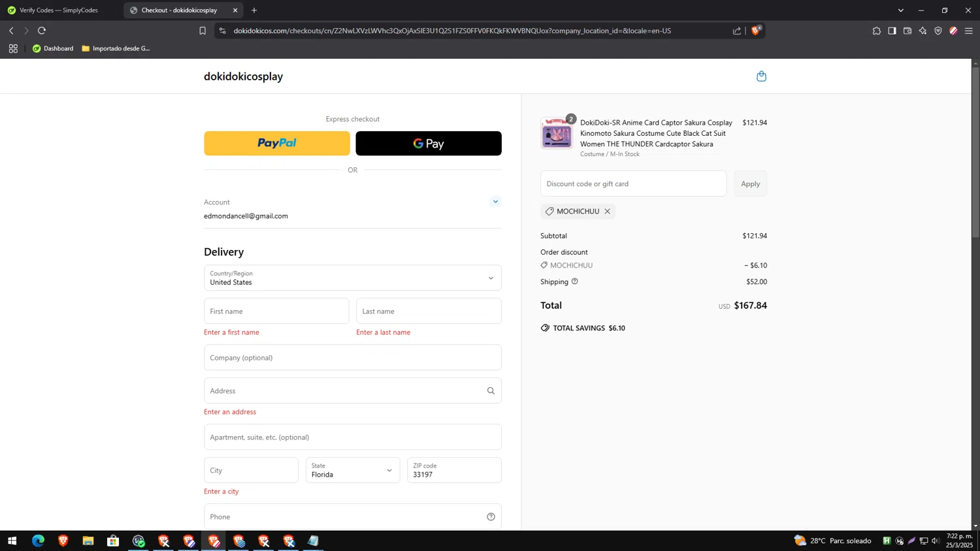980x551 pixels.
Task: Click the Apply discount button
Action: pos(750,183)
